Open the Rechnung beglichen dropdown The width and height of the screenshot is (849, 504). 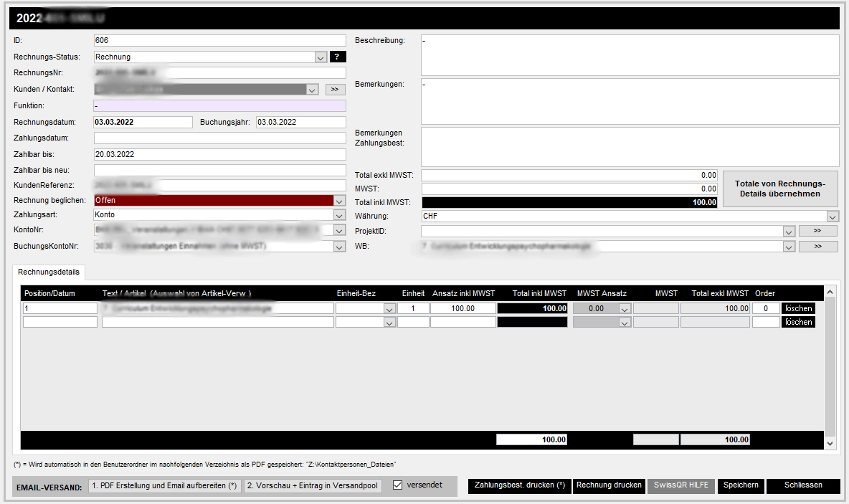click(339, 201)
